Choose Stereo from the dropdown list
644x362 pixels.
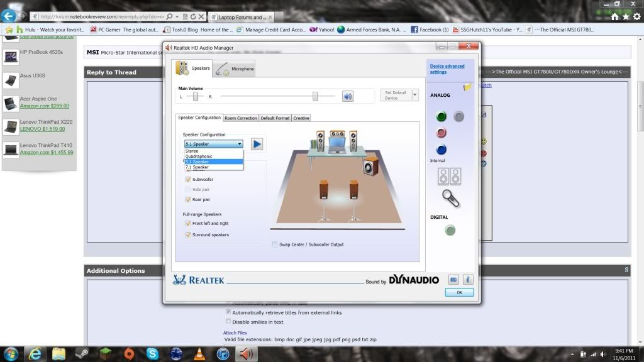pyautogui.click(x=214, y=151)
